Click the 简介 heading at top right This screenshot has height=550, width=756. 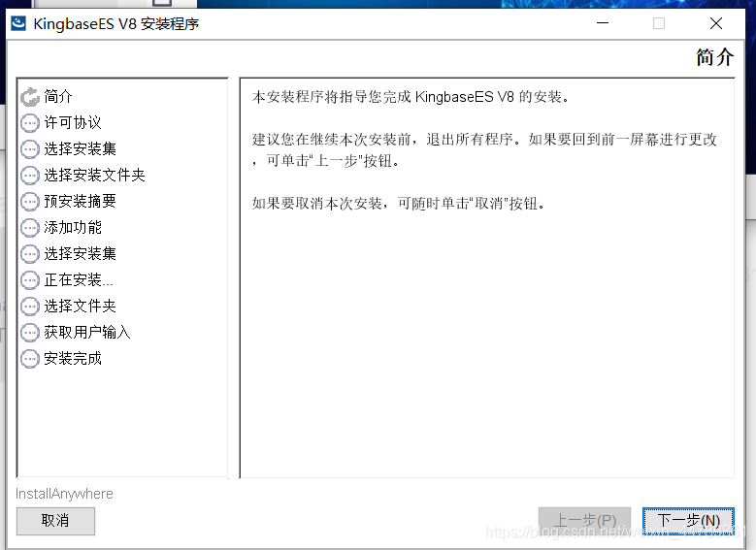pos(715,57)
